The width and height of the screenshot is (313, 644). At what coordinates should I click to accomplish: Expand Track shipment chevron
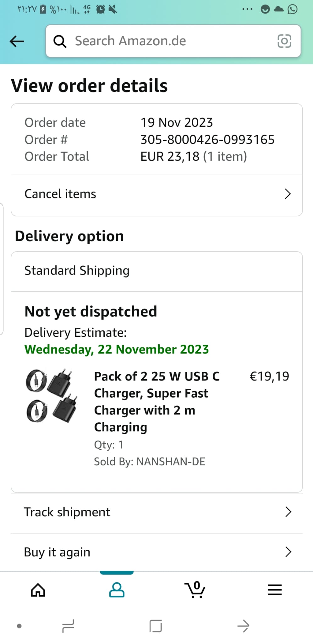288,512
